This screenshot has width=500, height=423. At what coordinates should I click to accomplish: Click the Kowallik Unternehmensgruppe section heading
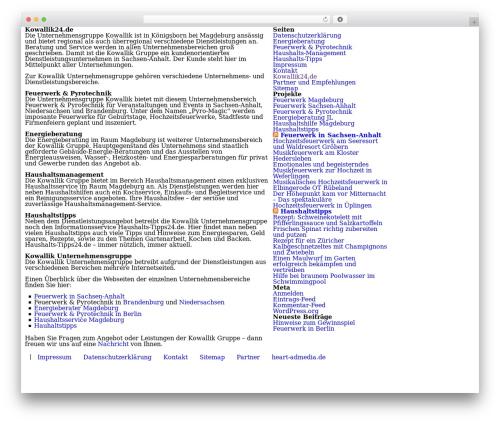(78, 256)
